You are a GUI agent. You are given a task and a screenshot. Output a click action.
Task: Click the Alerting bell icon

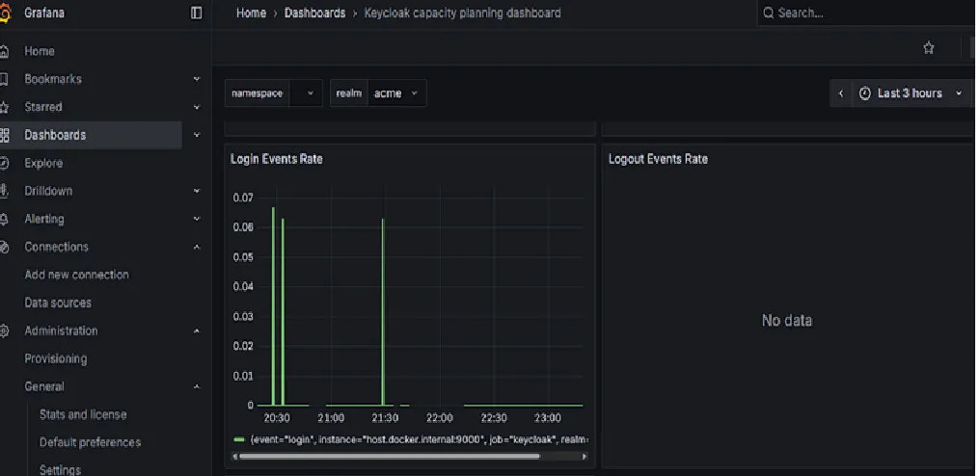[5, 220]
